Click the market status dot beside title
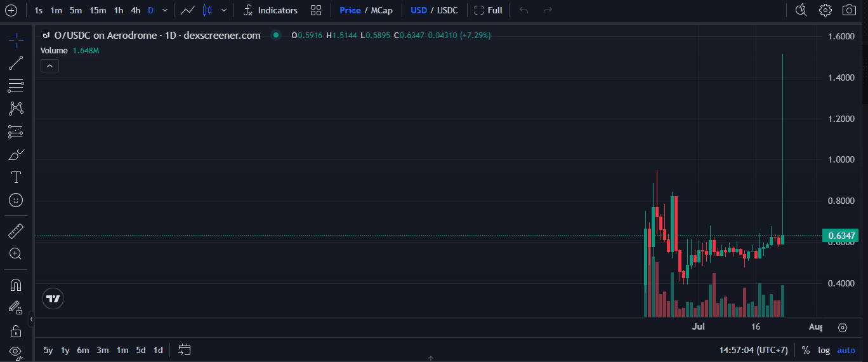This screenshot has width=868, height=362. (x=275, y=36)
